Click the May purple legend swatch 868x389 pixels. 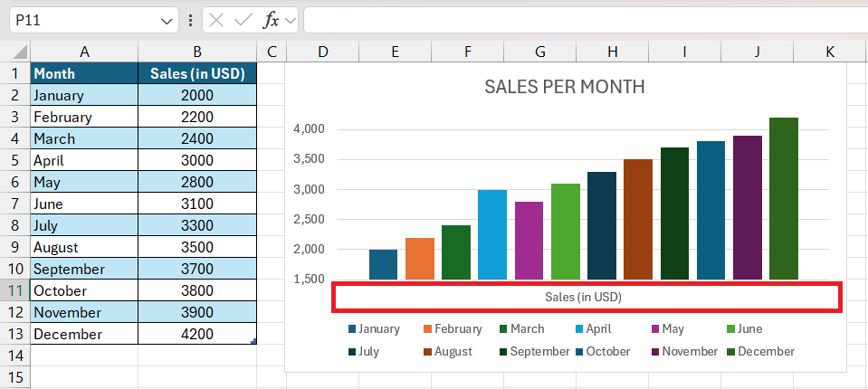pos(655,329)
